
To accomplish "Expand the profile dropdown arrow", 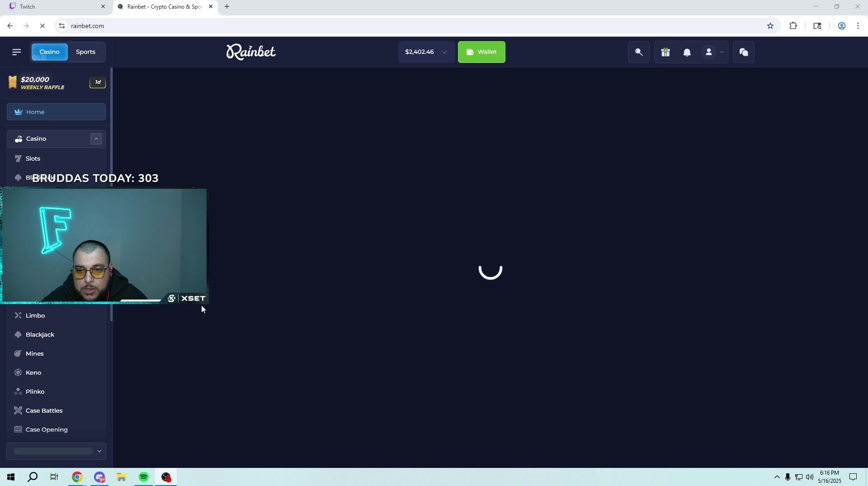I will tap(722, 52).
